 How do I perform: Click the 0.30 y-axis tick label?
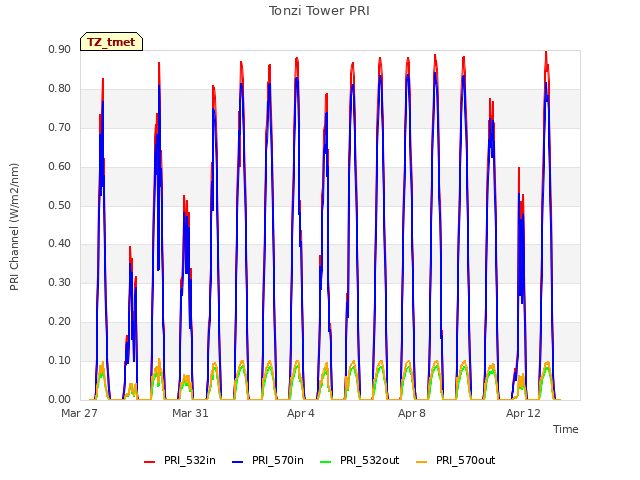pyautogui.click(x=60, y=282)
